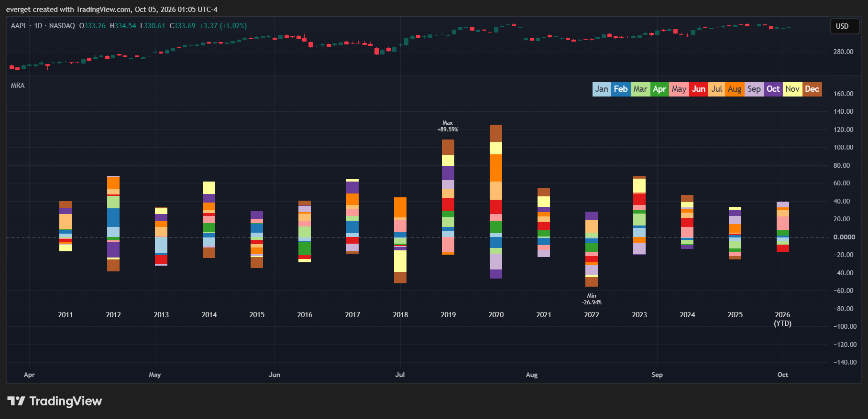Click the May swatch in the legend

tap(679, 89)
